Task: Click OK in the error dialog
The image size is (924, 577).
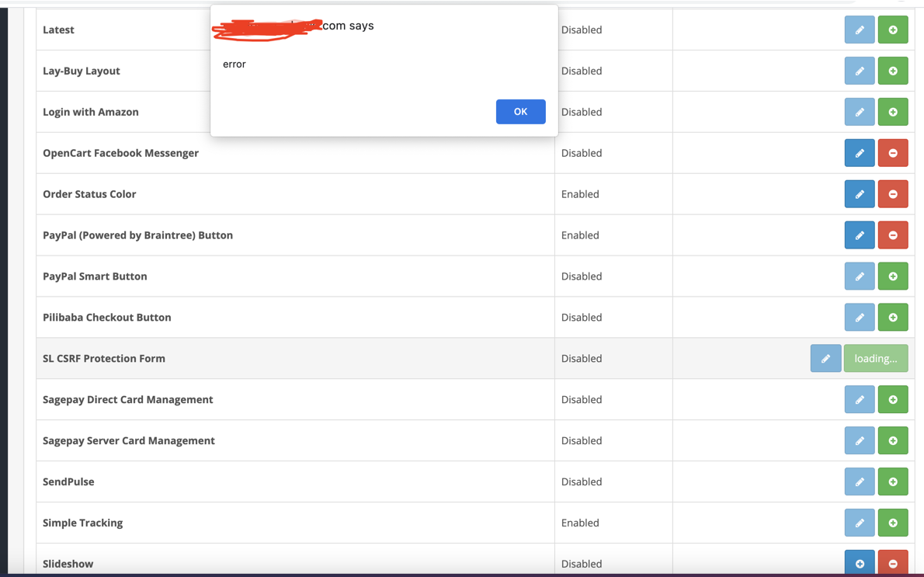Action: tap(520, 111)
